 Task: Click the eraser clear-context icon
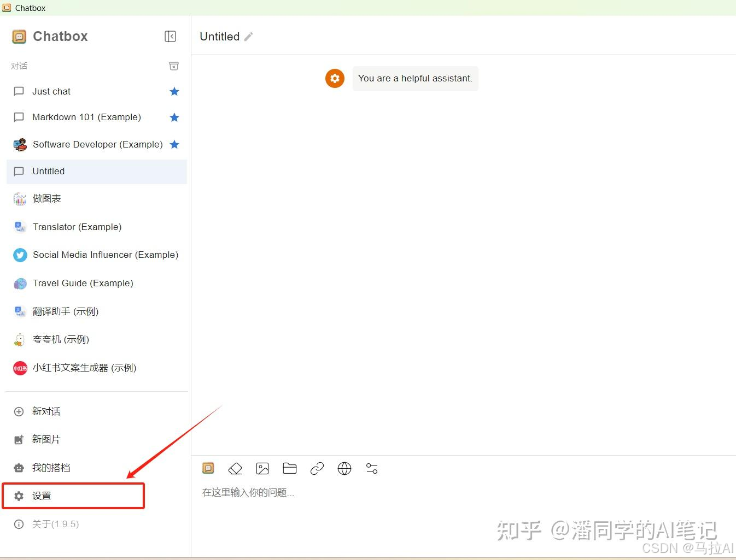pos(235,468)
